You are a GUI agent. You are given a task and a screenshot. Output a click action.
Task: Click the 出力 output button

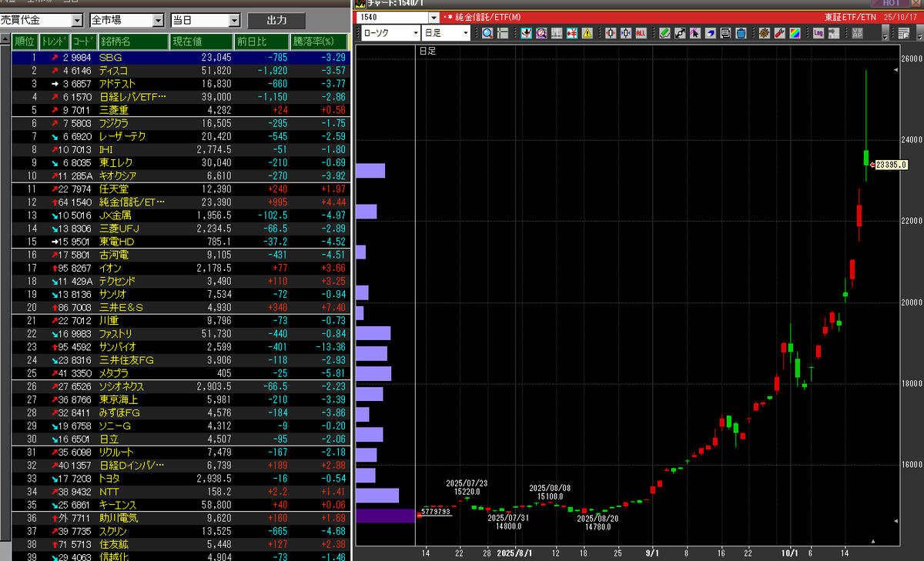[276, 20]
